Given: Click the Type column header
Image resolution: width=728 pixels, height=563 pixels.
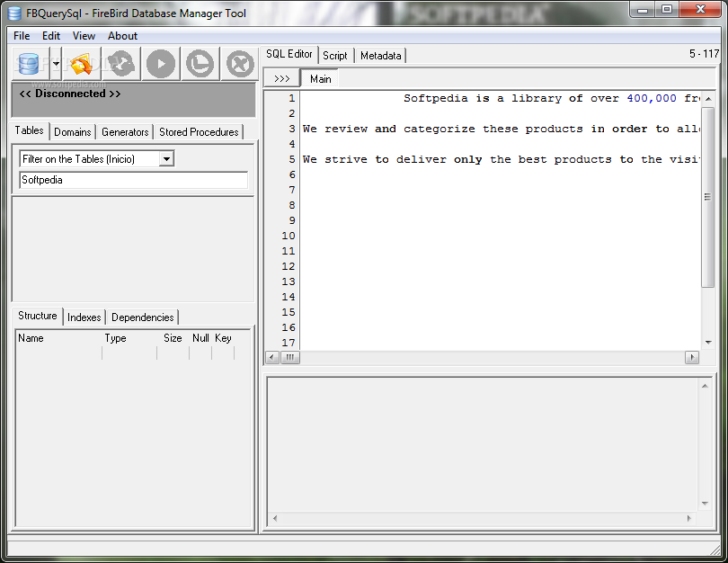Looking at the screenshot, I should (129, 339).
